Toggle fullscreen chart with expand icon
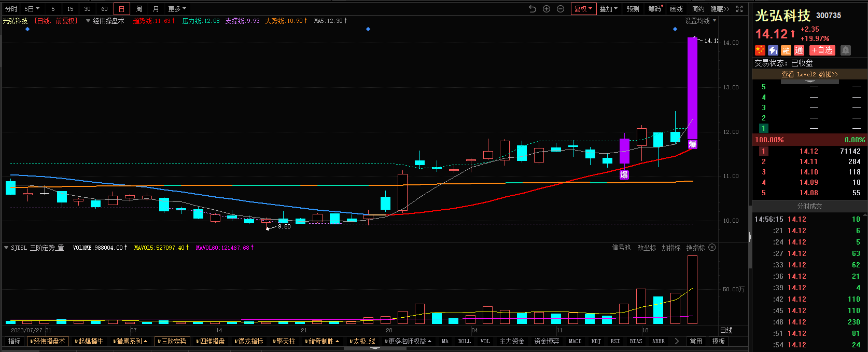868x352 pixels. pos(739,9)
